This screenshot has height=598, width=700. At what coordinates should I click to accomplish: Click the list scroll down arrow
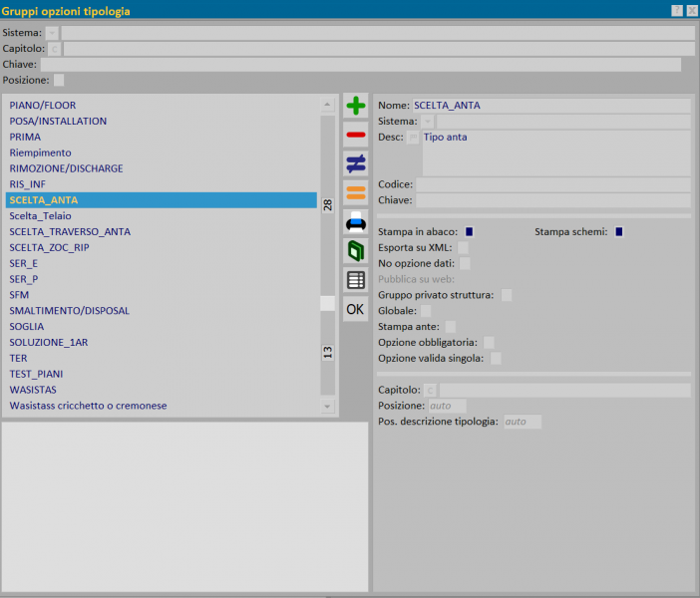tap(327, 406)
